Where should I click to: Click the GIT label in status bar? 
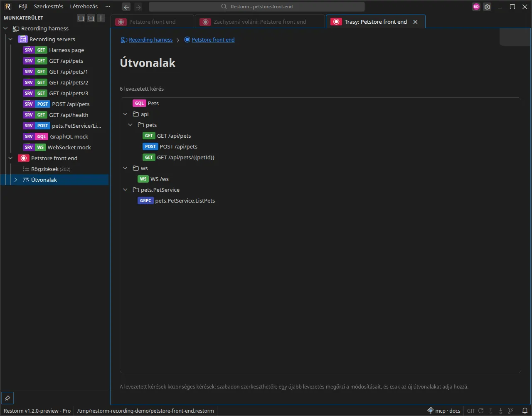(471, 411)
